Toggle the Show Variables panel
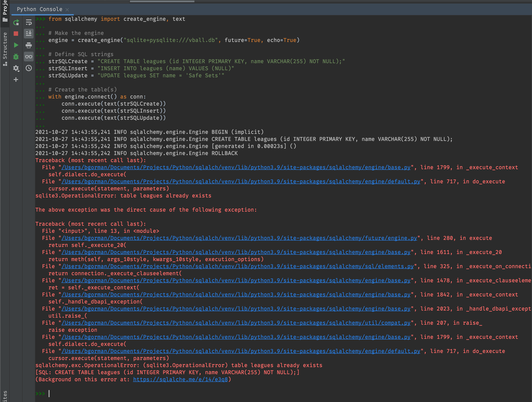 (29, 57)
